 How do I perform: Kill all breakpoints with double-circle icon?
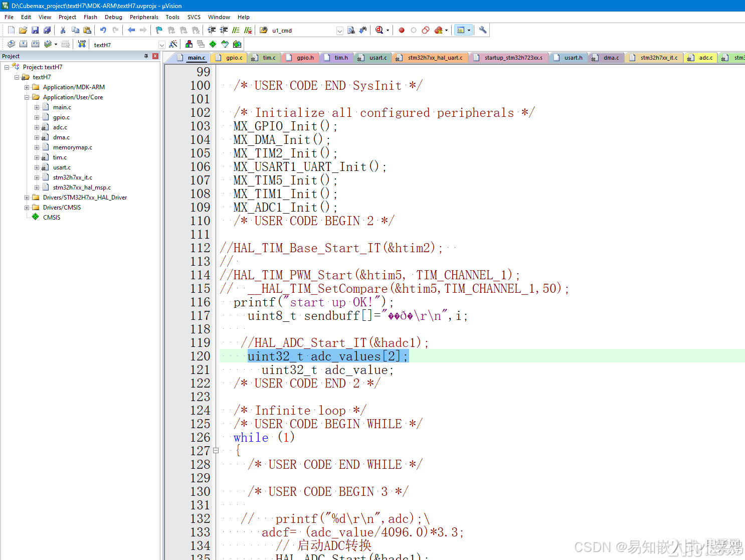[426, 30]
